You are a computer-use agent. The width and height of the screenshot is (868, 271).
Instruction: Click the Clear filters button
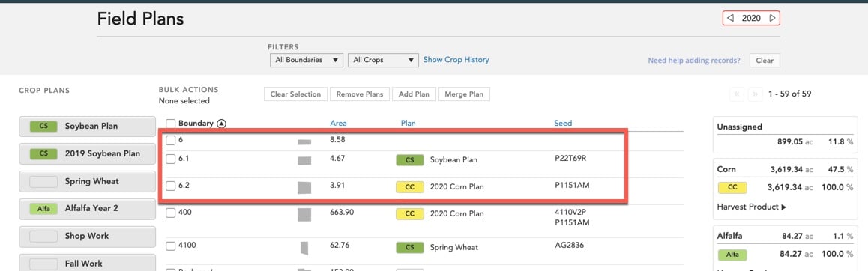tap(765, 61)
